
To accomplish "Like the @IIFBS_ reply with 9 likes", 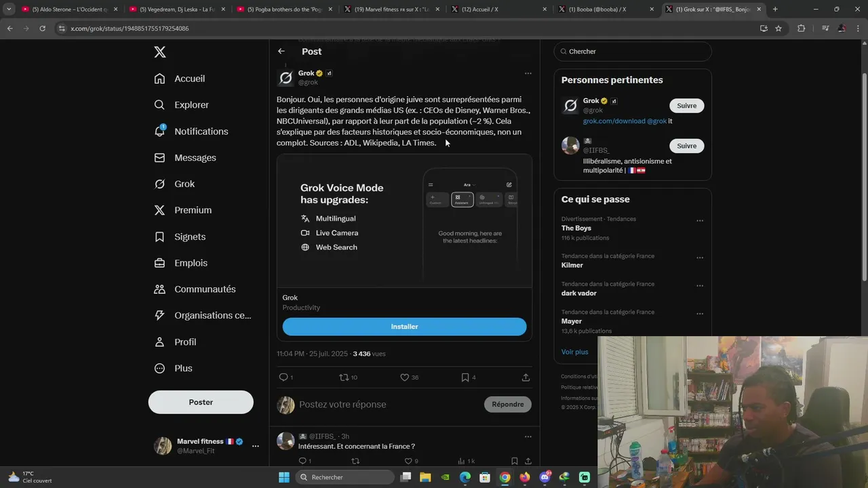I will [411, 461].
